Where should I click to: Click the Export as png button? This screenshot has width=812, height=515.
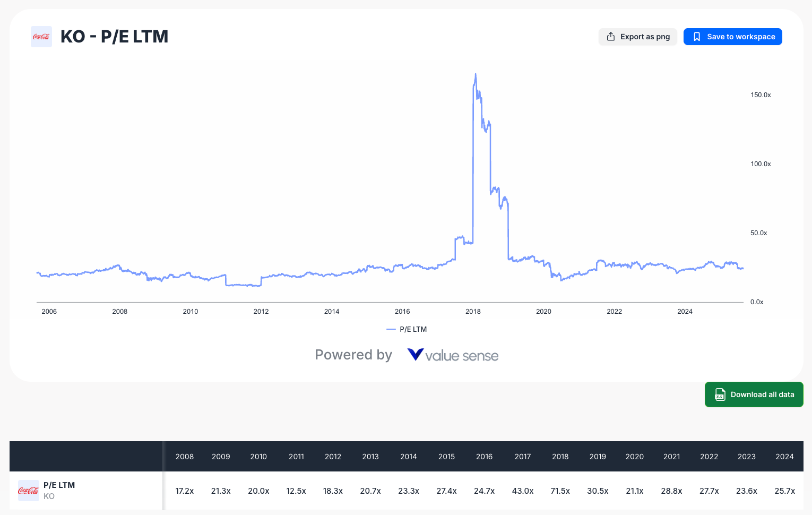pyautogui.click(x=637, y=37)
